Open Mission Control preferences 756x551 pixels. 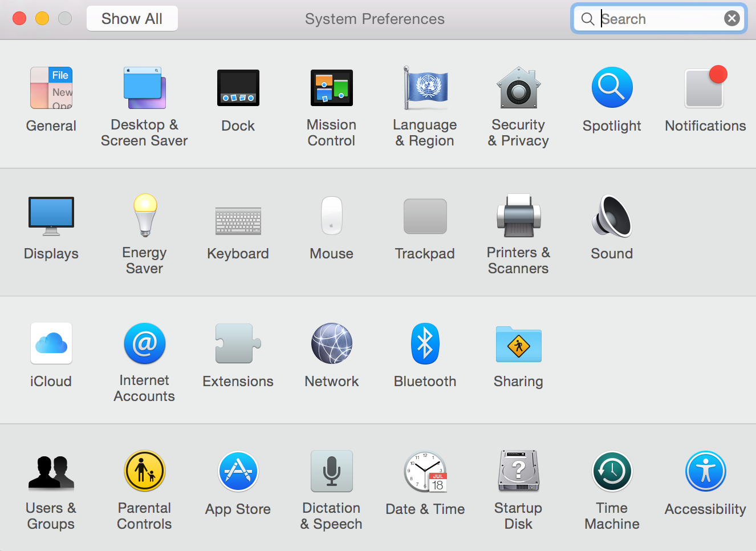pyautogui.click(x=332, y=88)
